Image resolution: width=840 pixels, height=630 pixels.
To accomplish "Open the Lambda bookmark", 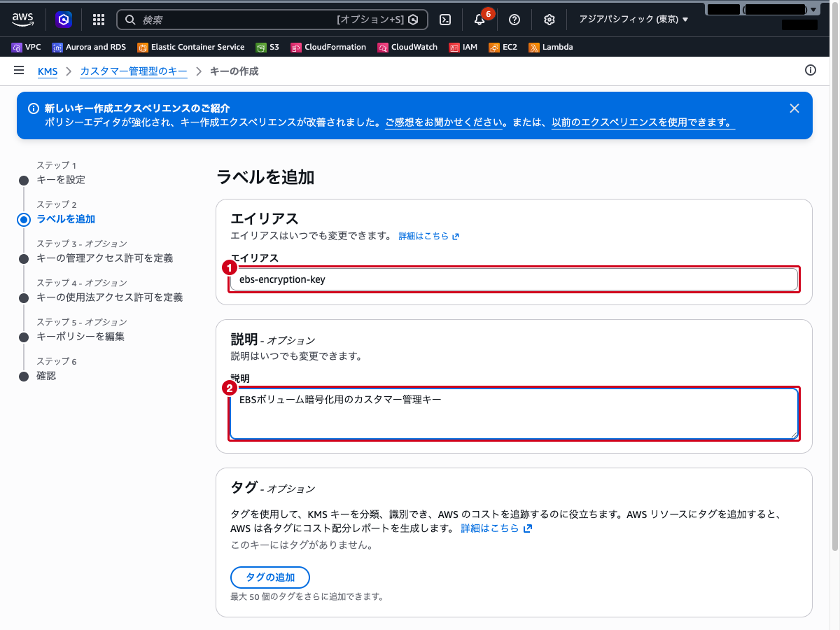I will (x=551, y=47).
